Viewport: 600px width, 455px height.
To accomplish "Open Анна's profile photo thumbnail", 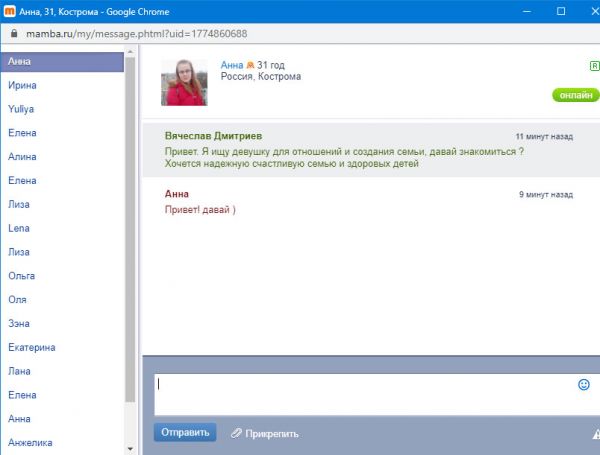I will point(184,81).
